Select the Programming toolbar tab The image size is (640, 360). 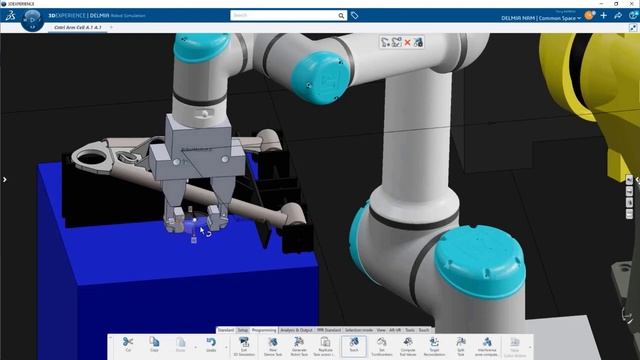tap(264, 330)
